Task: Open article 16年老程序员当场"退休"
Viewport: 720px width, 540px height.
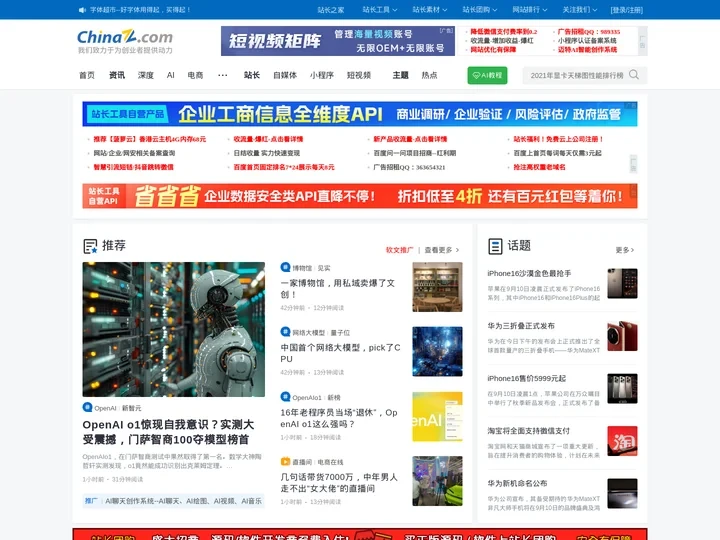Action: pyautogui.click(x=339, y=418)
